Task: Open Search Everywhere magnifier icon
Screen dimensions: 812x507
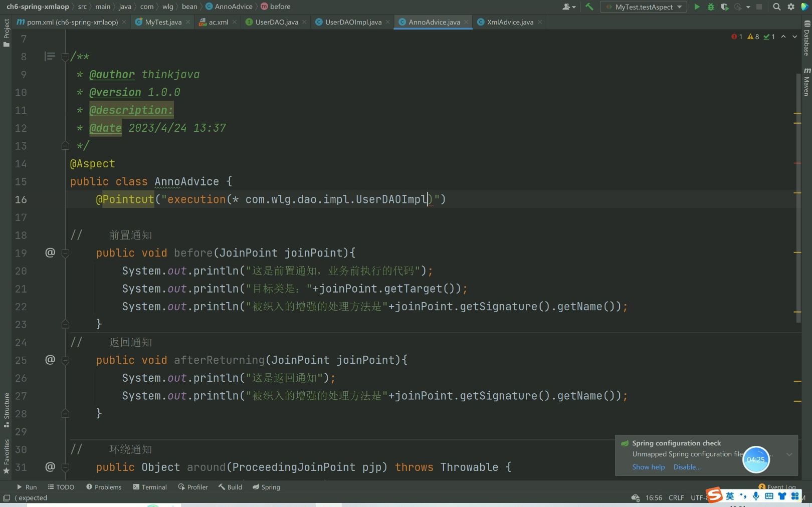Action: pyautogui.click(x=776, y=7)
